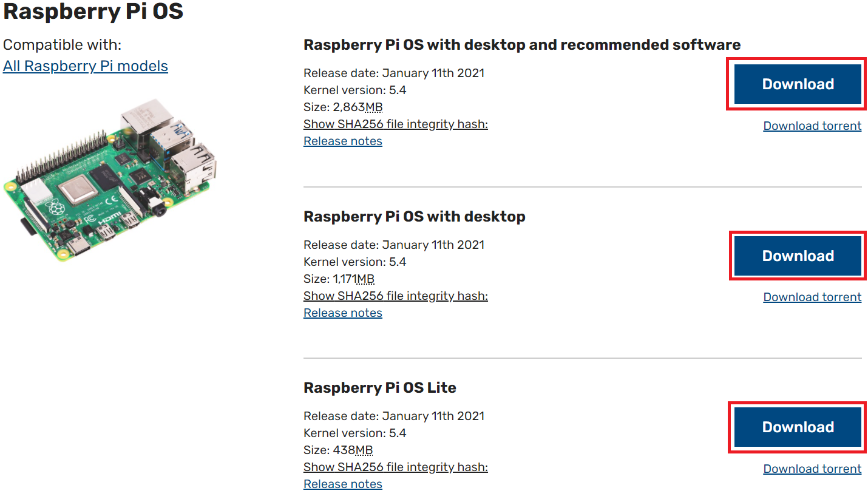Show SHA256 hash for Lite edition
Screen dimensions: 868x499
pyautogui.click(x=395, y=467)
